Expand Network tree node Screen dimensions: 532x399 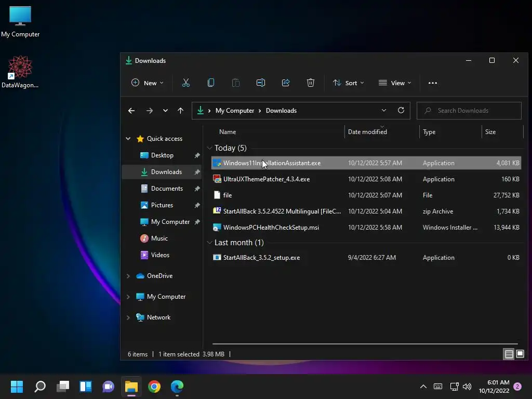pyautogui.click(x=128, y=317)
